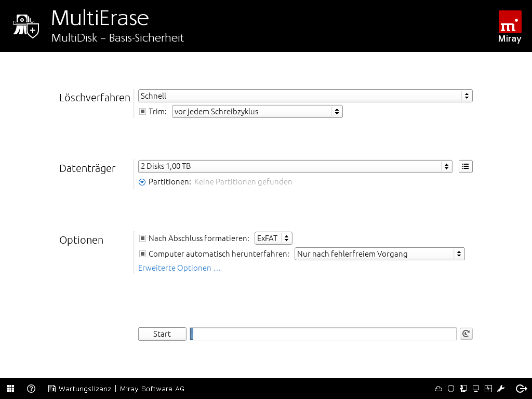Click the help question mark icon
Image resolution: width=532 pixels, height=399 pixels.
click(31, 389)
